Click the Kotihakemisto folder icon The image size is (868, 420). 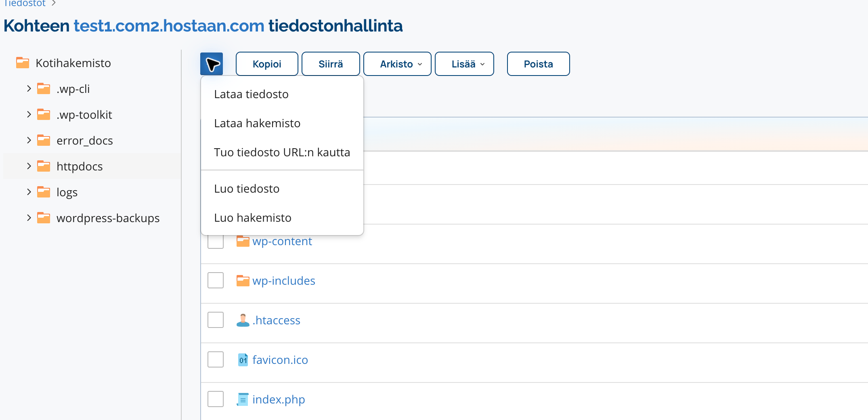[23, 63]
